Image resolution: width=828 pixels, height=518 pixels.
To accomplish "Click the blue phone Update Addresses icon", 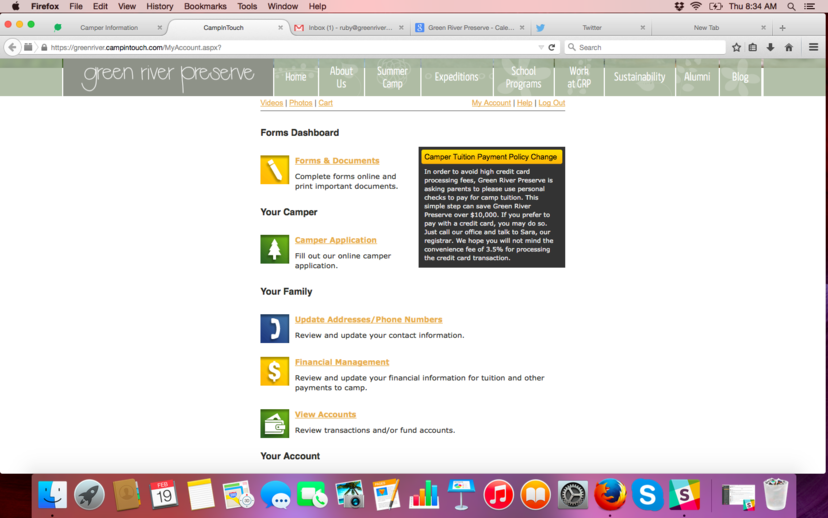I will (275, 328).
